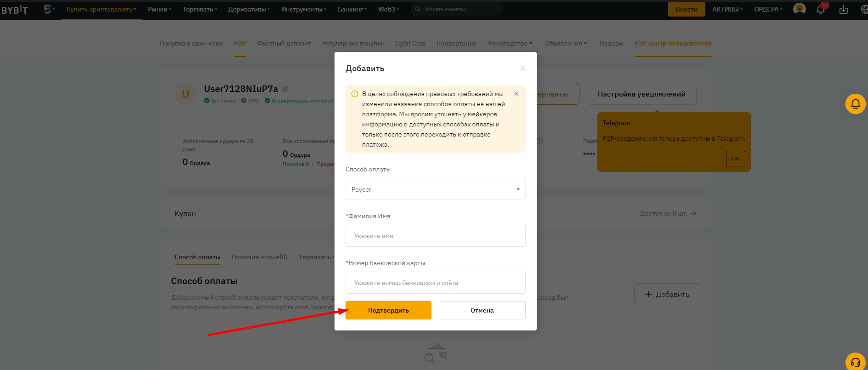868x370 pixels.
Task: Open the language globe icon
Action: (864, 9)
